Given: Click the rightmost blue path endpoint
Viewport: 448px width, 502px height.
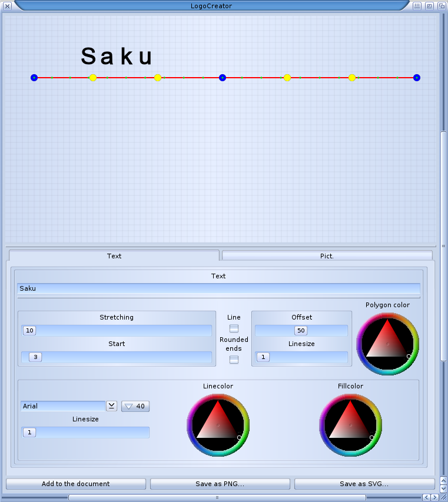Looking at the screenshot, I should click(417, 78).
